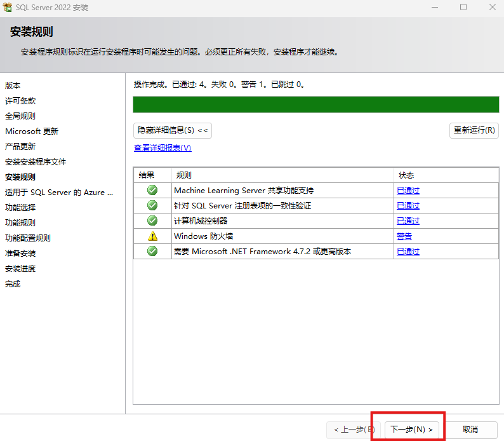Screen dimensions: 504x441
Task: Click the Windows 防火墙 warning triangle icon
Action: click(152, 236)
